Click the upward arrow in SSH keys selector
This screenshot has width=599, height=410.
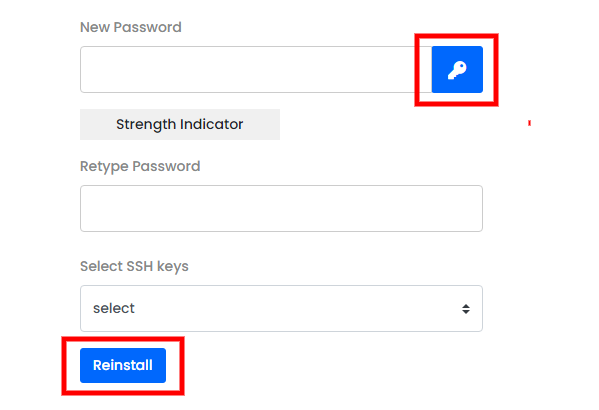click(x=466, y=306)
